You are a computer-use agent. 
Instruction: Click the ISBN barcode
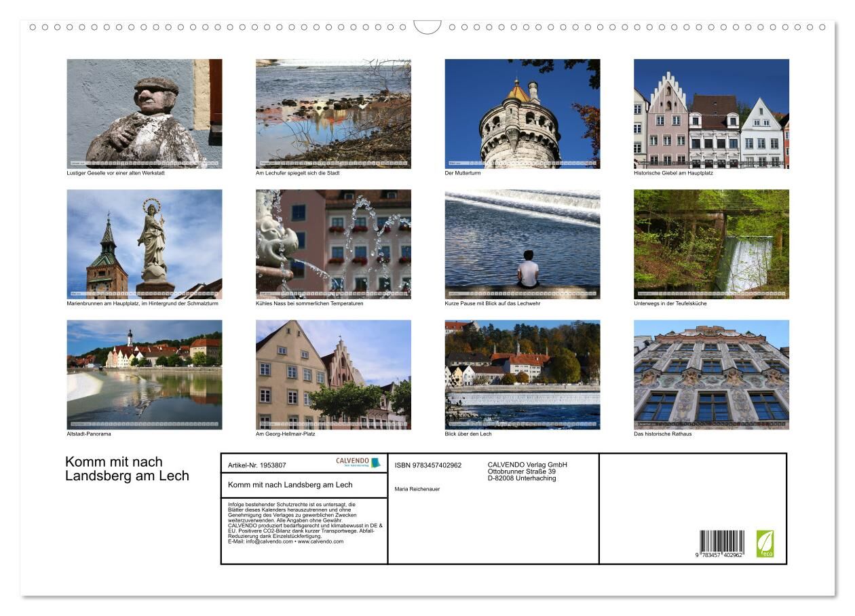click(x=721, y=544)
